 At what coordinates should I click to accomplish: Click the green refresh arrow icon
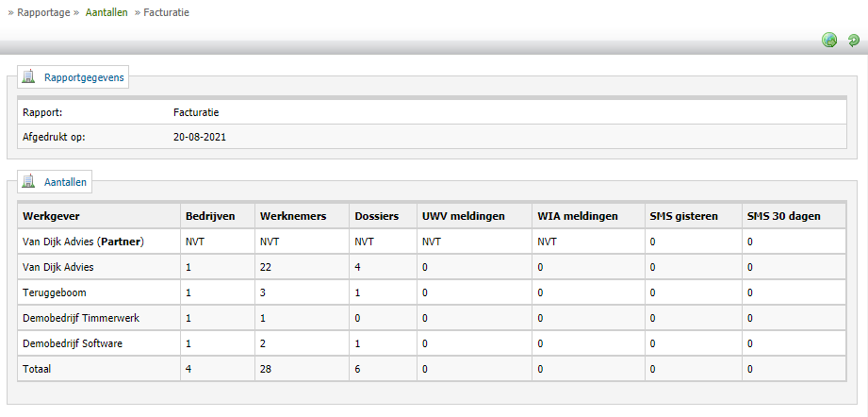(854, 40)
